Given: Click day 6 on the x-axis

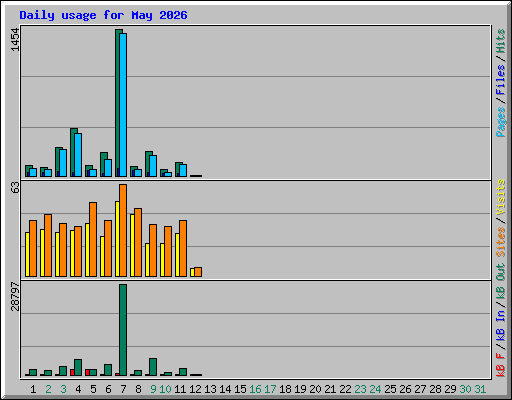Looking at the screenshot, I should [x=108, y=389].
